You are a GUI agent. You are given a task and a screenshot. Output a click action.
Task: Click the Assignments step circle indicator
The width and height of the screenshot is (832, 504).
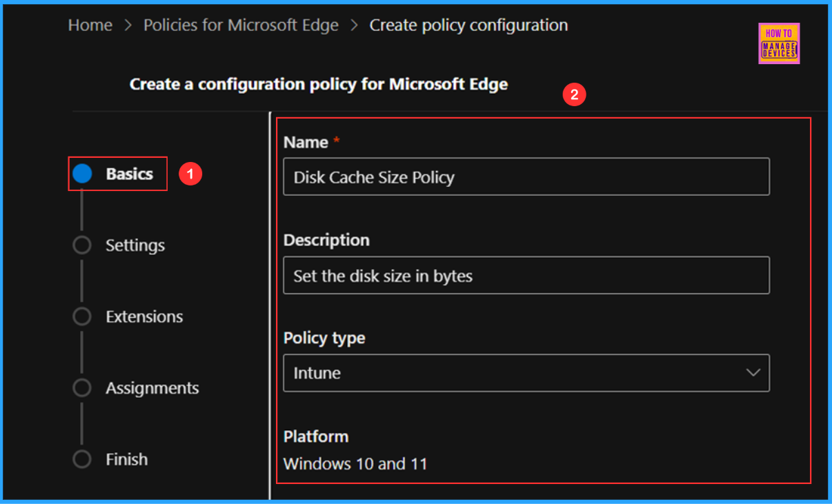[82, 388]
